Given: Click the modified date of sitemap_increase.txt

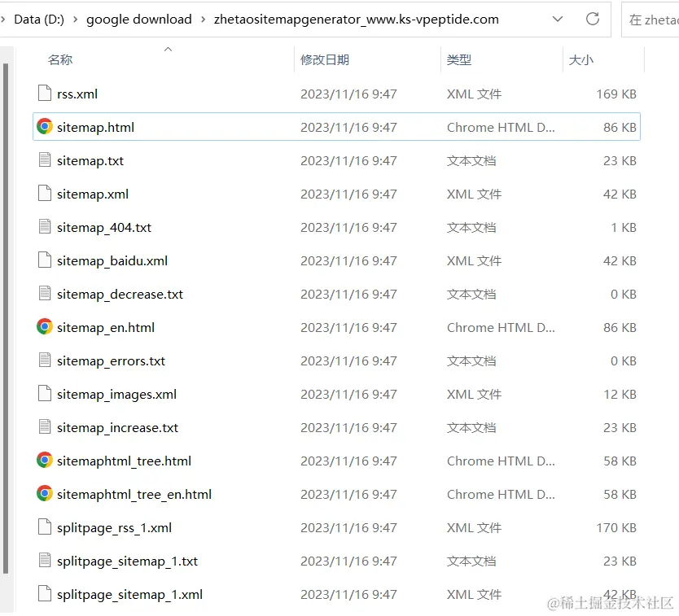Looking at the screenshot, I should (348, 427).
